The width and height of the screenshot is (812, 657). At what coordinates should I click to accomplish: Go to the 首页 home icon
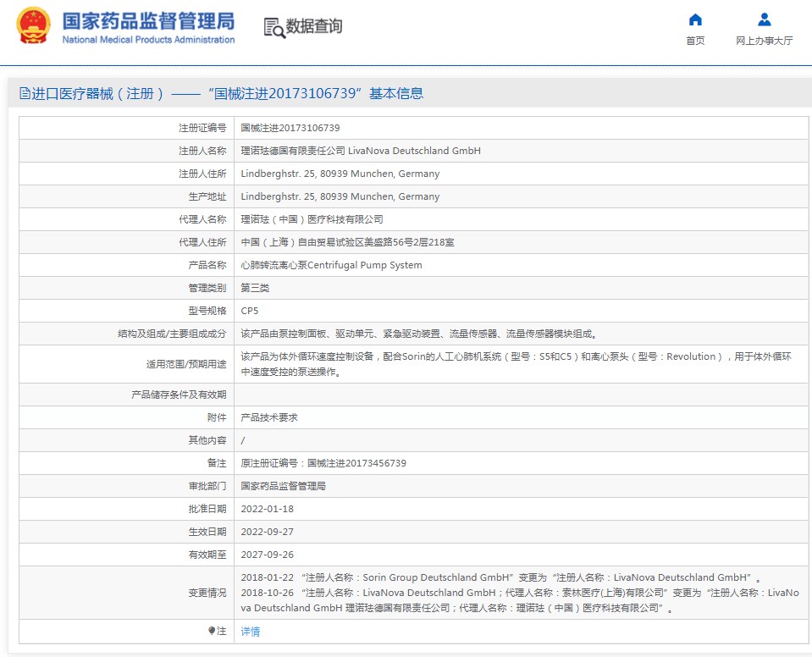coord(695,19)
